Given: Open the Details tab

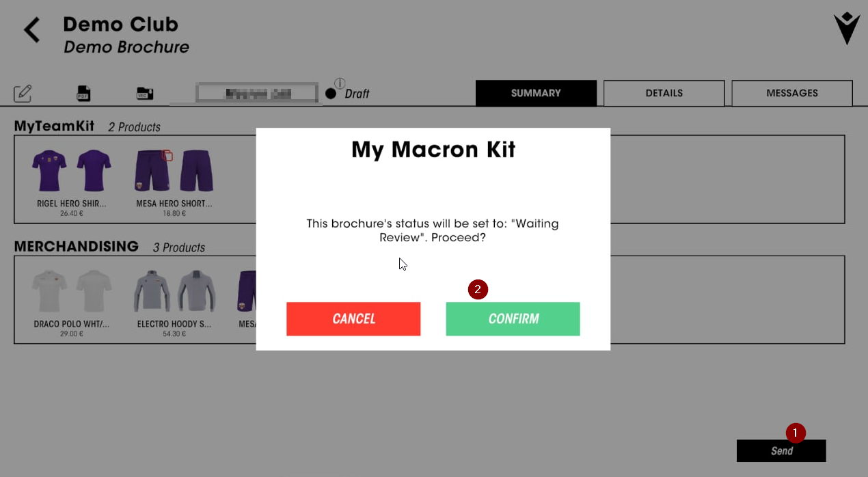Looking at the screenshot, I should point(664,93).
